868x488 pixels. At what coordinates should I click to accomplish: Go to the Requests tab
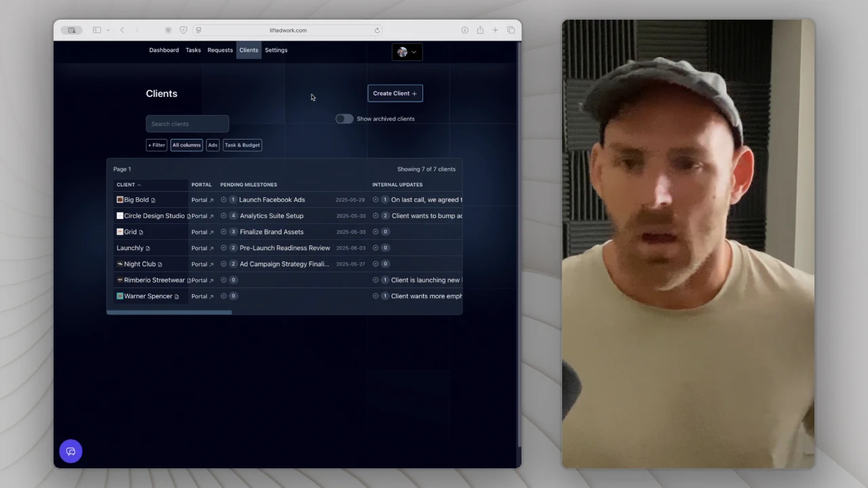pos(220,50)
